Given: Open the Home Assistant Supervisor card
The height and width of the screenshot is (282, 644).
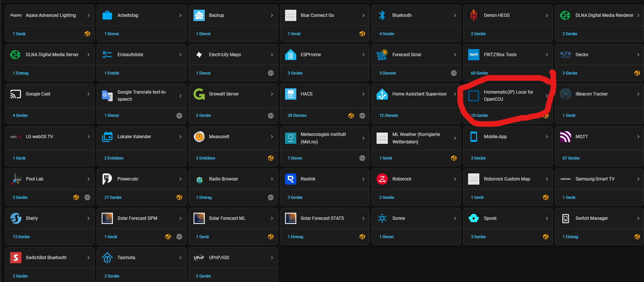Looking at the screenshot, I should [x=416, y=104].
